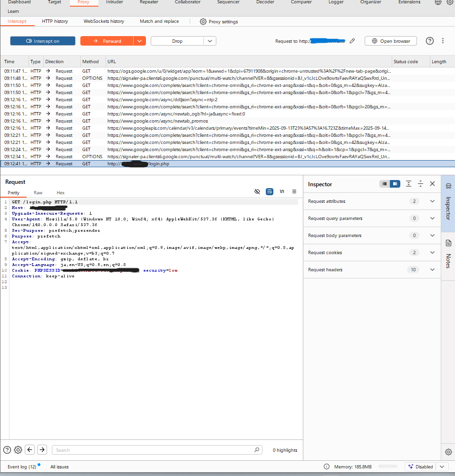Screen dimensions: 455x476
Task: Click the memory info icon in status bar
Action: 327,466
